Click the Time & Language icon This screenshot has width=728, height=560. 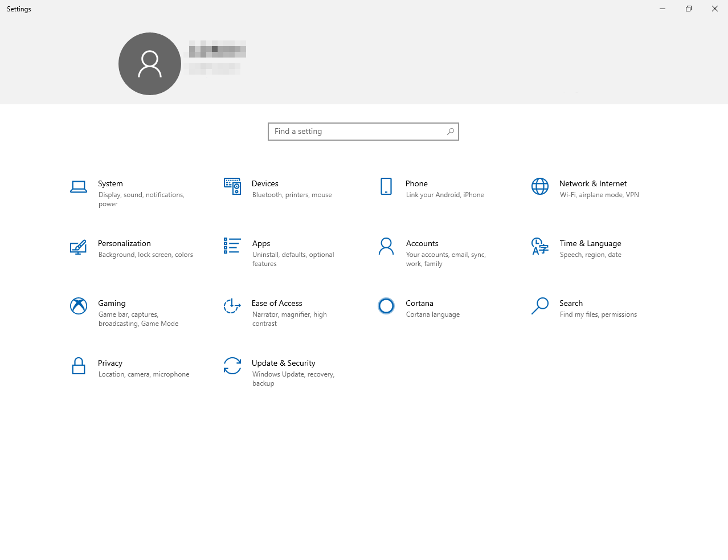[540, 246]
